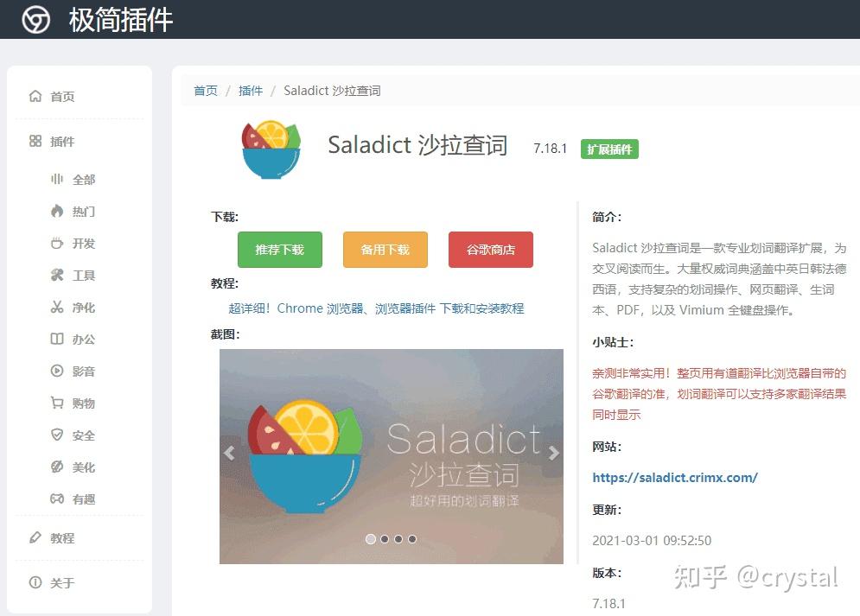The image size is (860, 616).
Task: Click the 扩展插件 green tag badge
Action: pyautogui.click(x=609, y=149)
